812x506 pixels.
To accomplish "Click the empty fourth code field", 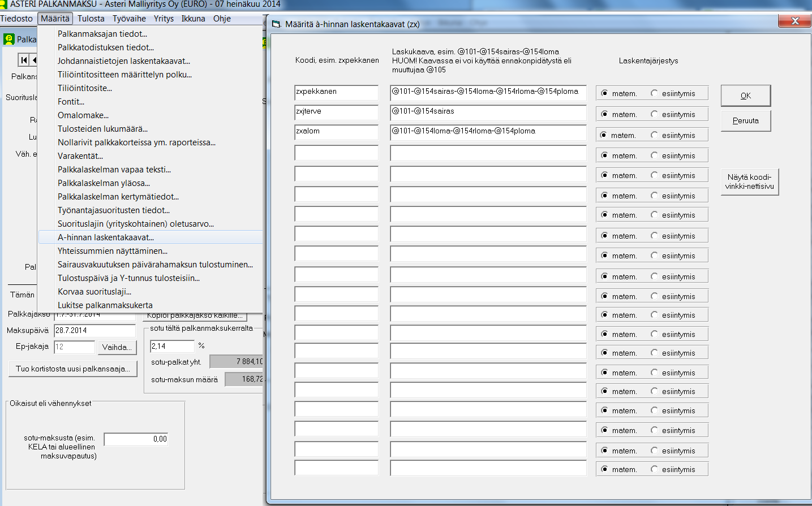I will (336, 153).
